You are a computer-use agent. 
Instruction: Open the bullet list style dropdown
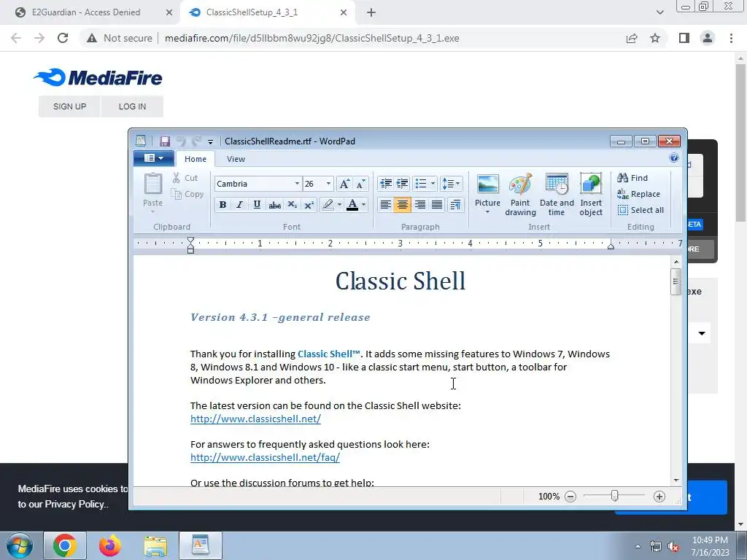(x=433, y=183)
